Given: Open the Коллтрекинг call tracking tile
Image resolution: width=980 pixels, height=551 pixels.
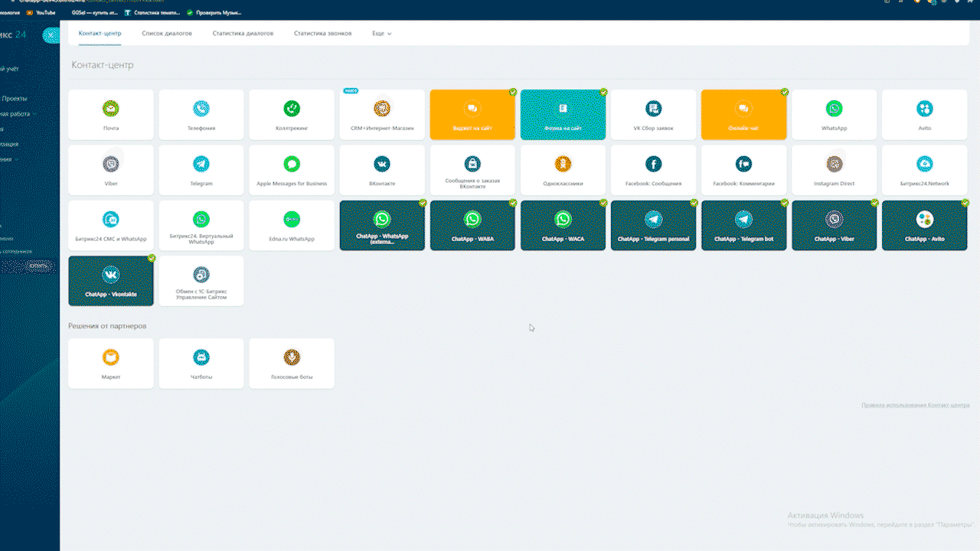Looking at the screenshot, I should pyautogui.click(x=292, y=115).
